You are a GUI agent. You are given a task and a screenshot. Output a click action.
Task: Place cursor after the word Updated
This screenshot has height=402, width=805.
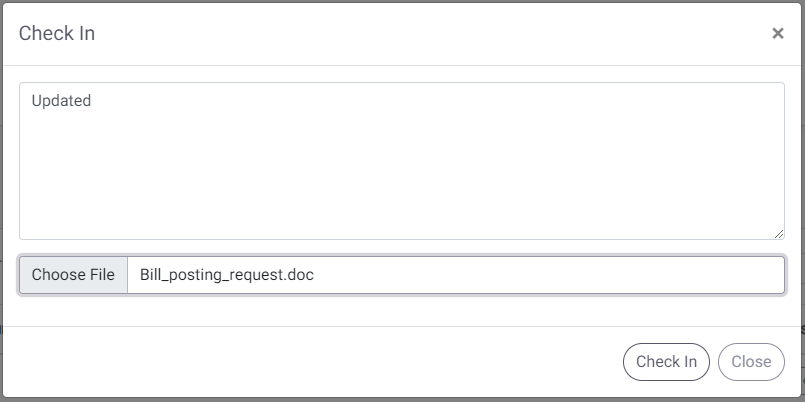(92, 101)
